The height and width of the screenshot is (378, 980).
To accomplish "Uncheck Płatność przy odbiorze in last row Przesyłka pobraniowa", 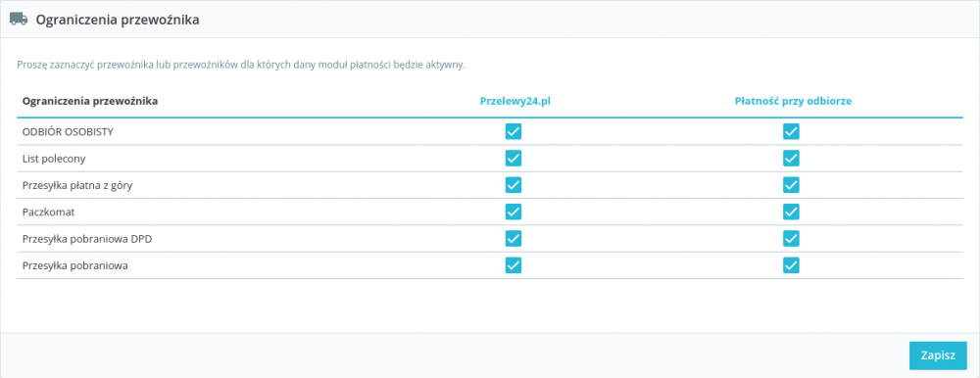I will click(791, 265).
